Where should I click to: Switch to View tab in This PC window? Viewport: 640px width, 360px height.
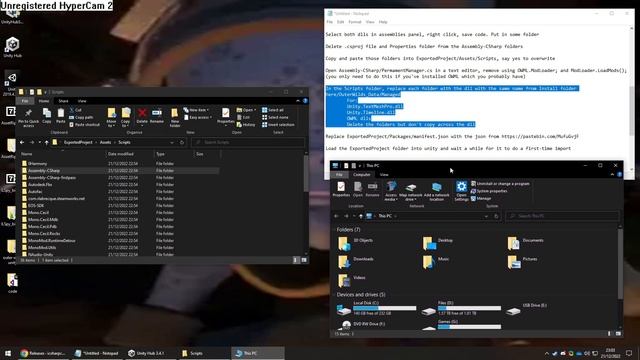384,175
